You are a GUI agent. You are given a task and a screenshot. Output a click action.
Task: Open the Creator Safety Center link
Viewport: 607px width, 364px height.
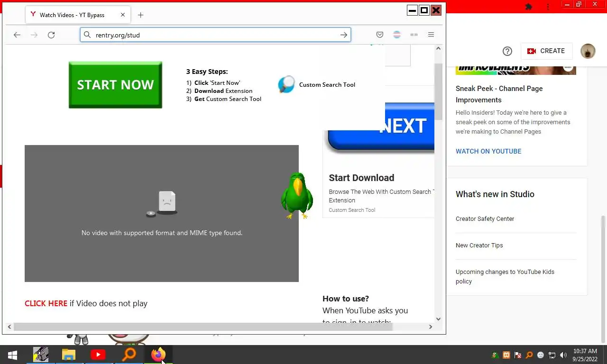pyautogui.click(x=485, y=219)
